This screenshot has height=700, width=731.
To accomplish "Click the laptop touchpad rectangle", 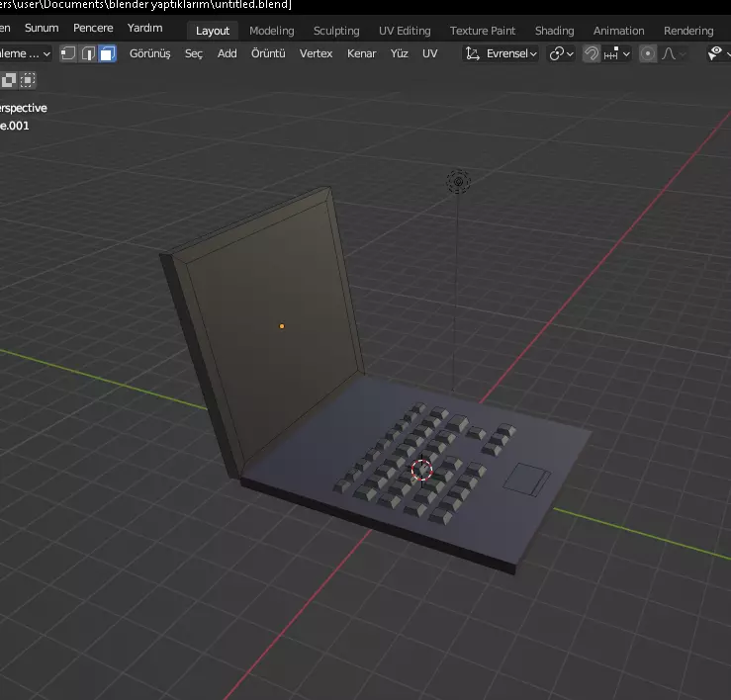I will (527, 480).
